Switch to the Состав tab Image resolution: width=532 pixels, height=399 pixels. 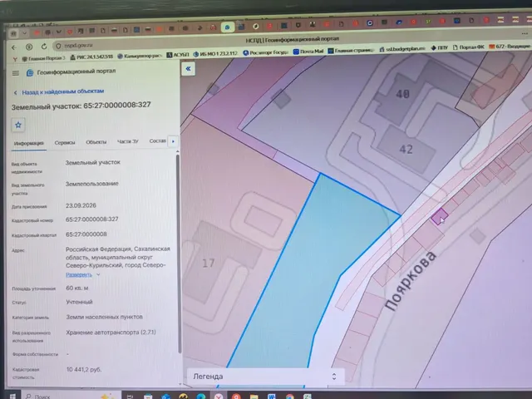pyautogui.click(x=158, y=140)
